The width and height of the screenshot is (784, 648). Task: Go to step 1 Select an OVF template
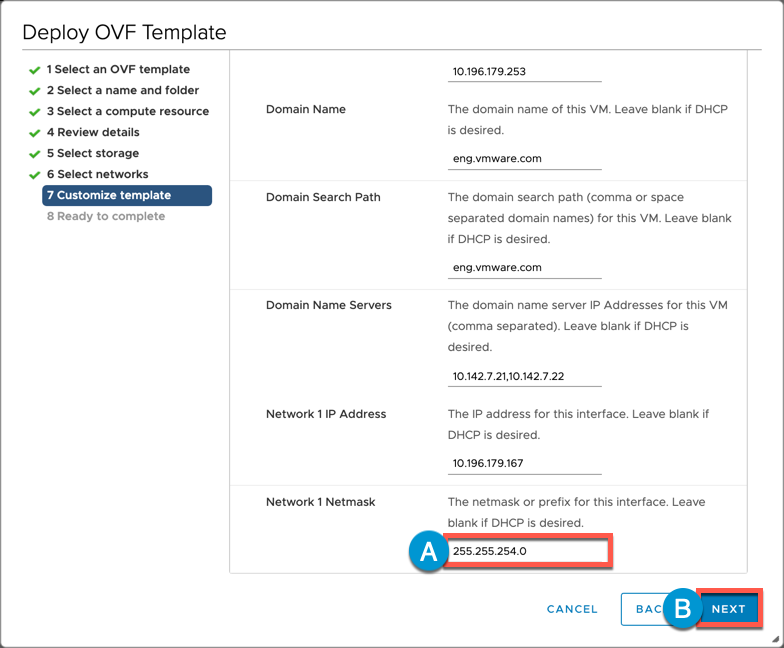[x=118, y=70]
